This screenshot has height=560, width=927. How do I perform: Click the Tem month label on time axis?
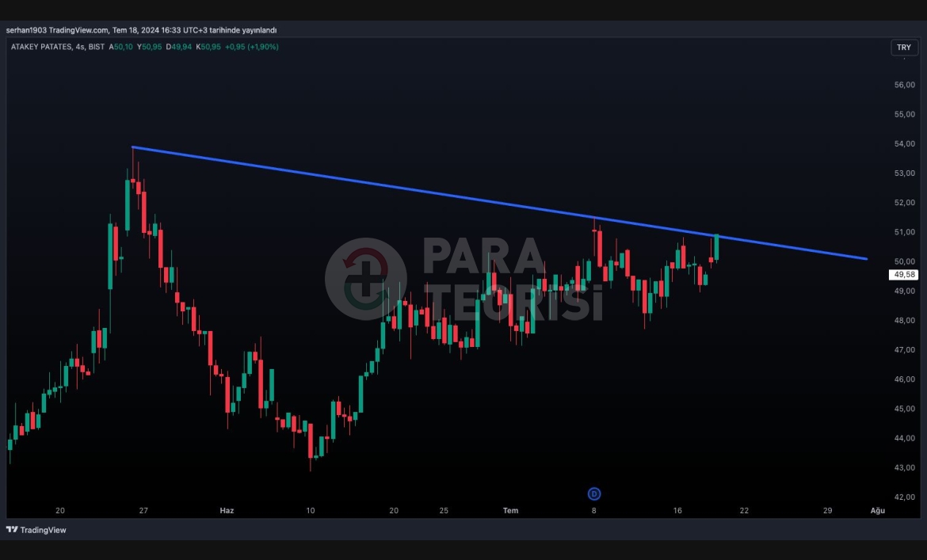click(x=511, y=510)
